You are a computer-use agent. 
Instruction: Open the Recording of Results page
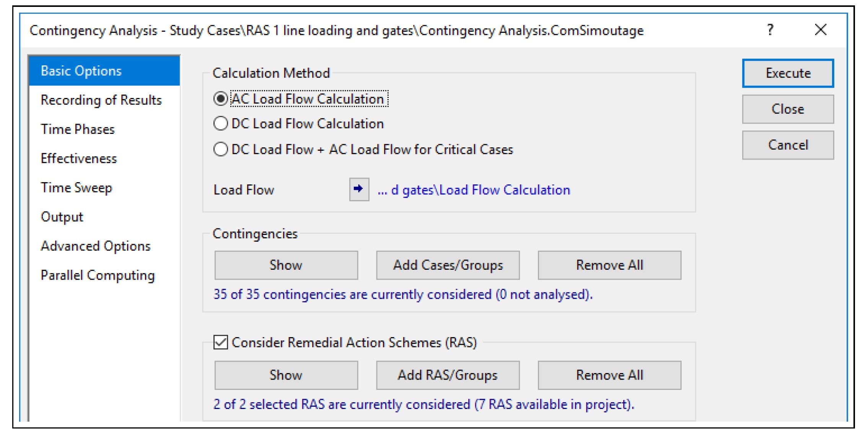click(x=101, y=100)
